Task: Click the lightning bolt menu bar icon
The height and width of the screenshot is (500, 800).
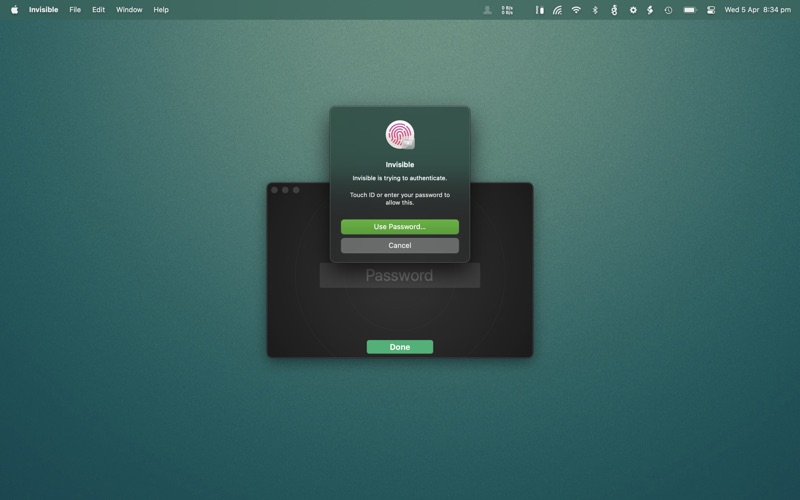Action: (650, 10)
